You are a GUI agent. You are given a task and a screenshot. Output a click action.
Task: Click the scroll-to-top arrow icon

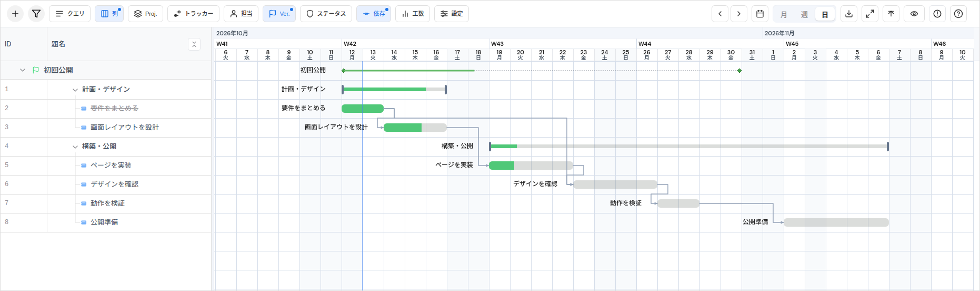click(x=891, y=14)
